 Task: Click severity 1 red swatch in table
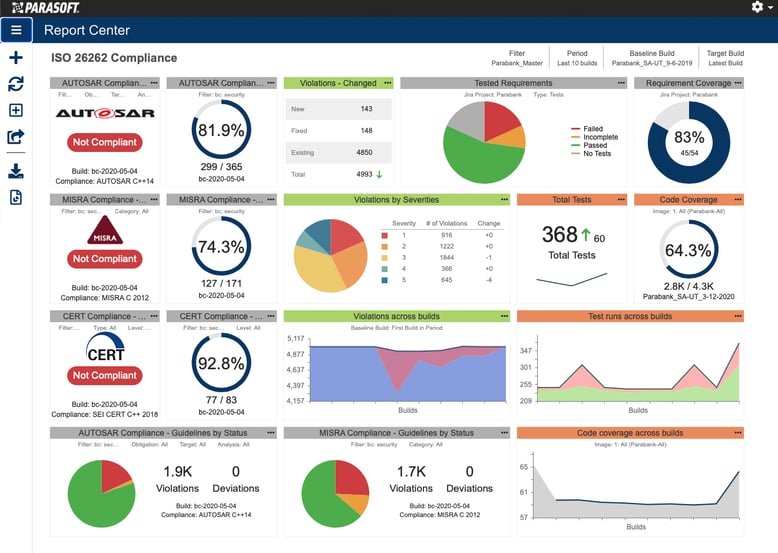385,236
